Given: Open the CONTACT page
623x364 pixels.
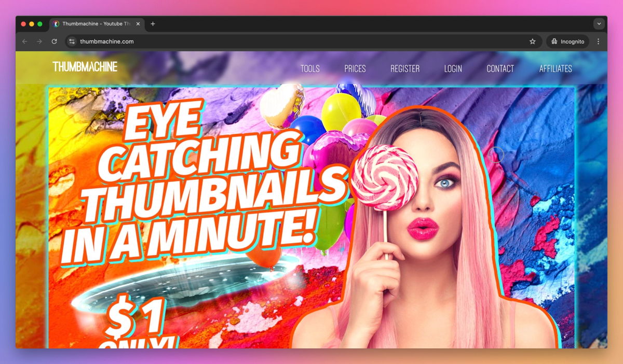Looking at the screenshot, I should tap(500, 68).
